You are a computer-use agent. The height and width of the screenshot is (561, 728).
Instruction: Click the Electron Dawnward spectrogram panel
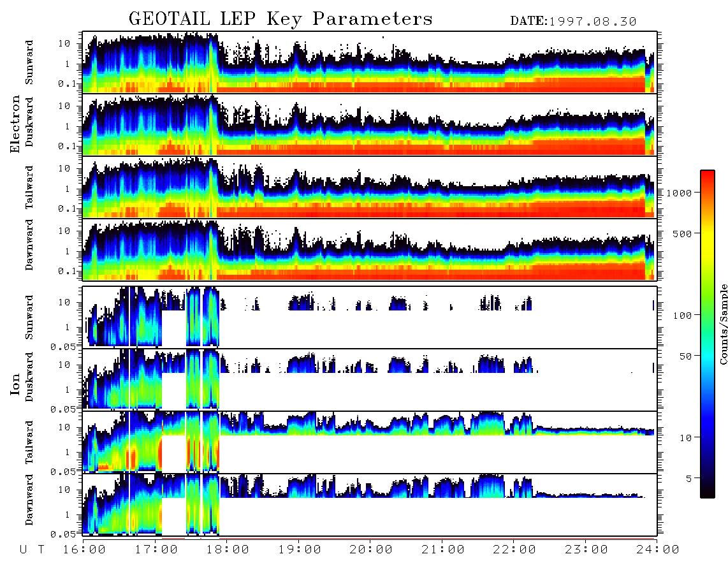coord(370,249)
